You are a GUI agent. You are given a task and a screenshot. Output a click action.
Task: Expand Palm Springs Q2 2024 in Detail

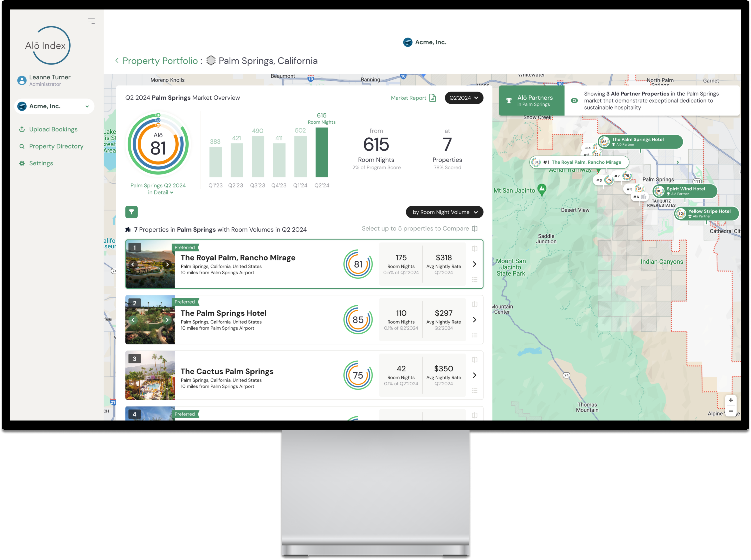[158, 189]
